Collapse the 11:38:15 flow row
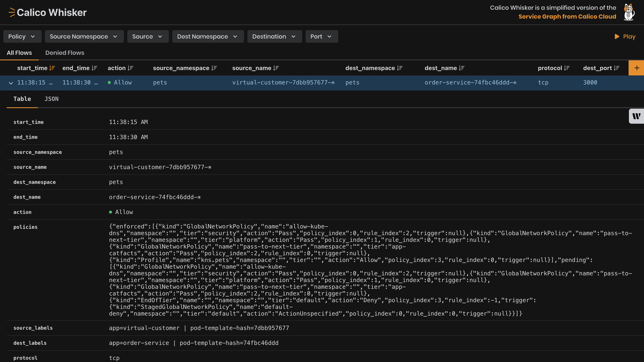The width and height of the screenshot is (644, 362). click(11, 83)
